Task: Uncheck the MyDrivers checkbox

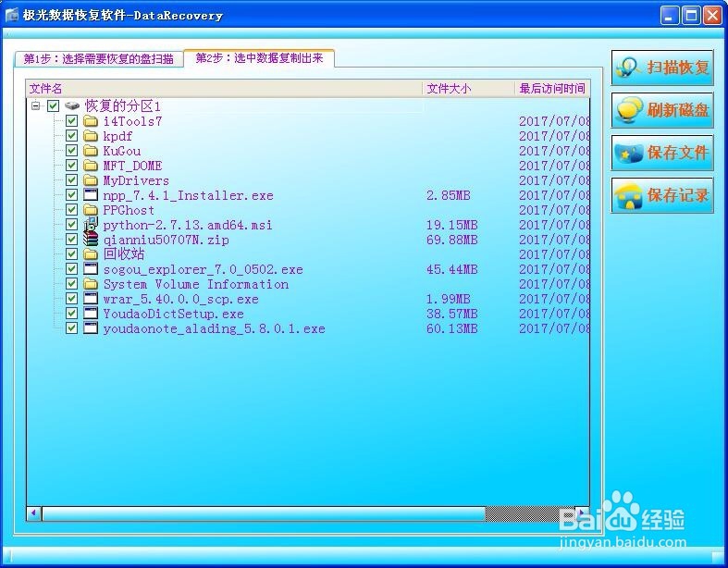Action: point(71,180)
